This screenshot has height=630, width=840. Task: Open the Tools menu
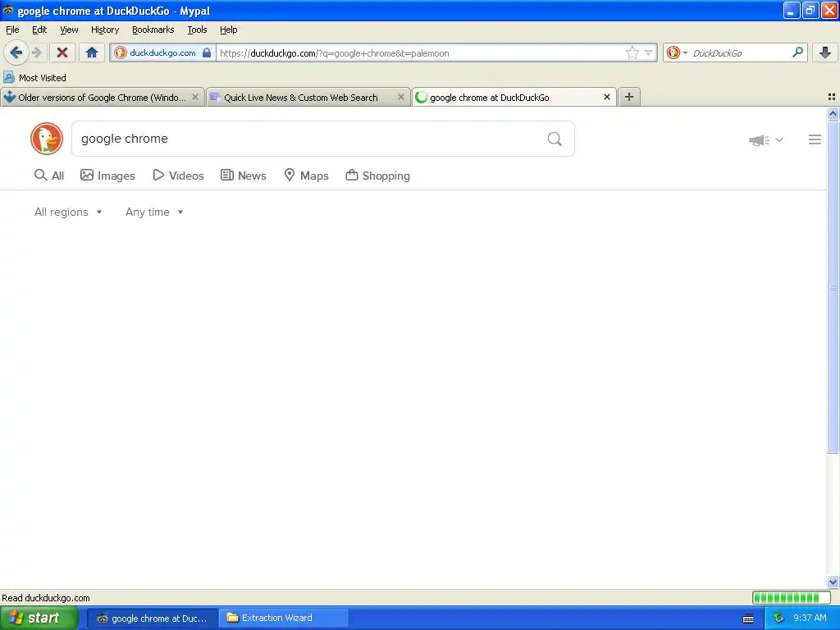[x=197, y=30]
